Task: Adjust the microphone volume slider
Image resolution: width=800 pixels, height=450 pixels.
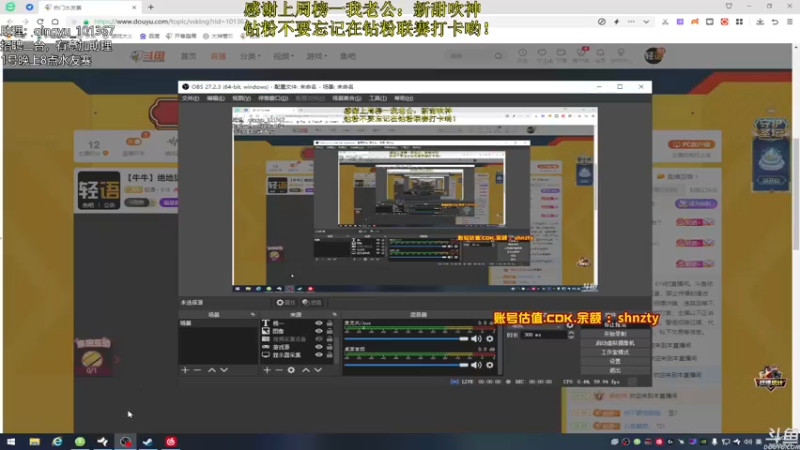Action: (406, 339)
